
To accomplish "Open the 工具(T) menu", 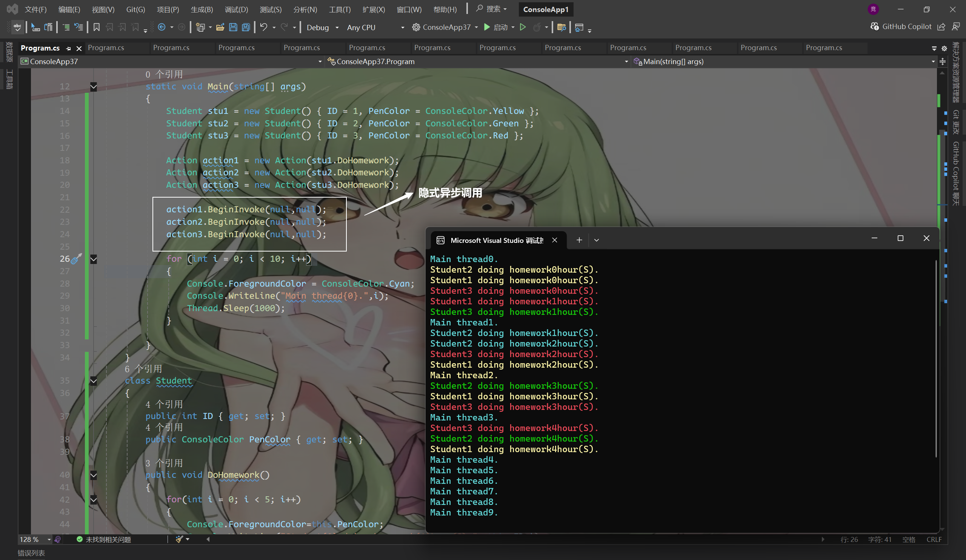I will pyautogui.click(x=340, y=9).
